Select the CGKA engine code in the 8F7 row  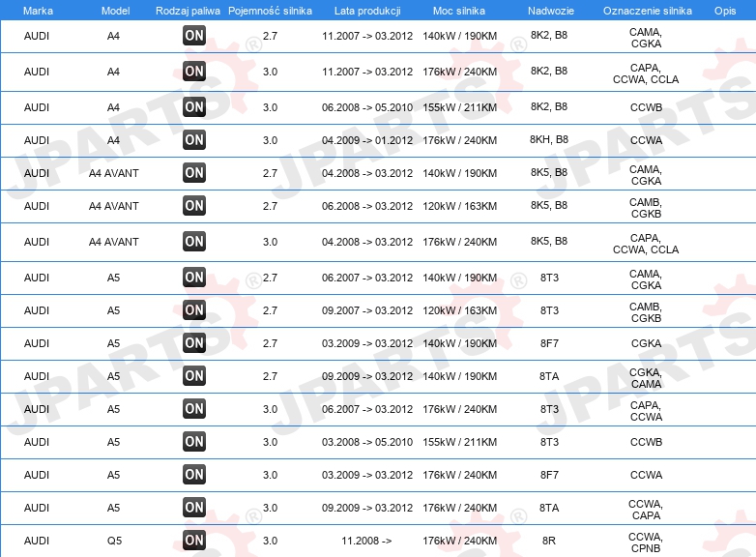tap(646, 343)
